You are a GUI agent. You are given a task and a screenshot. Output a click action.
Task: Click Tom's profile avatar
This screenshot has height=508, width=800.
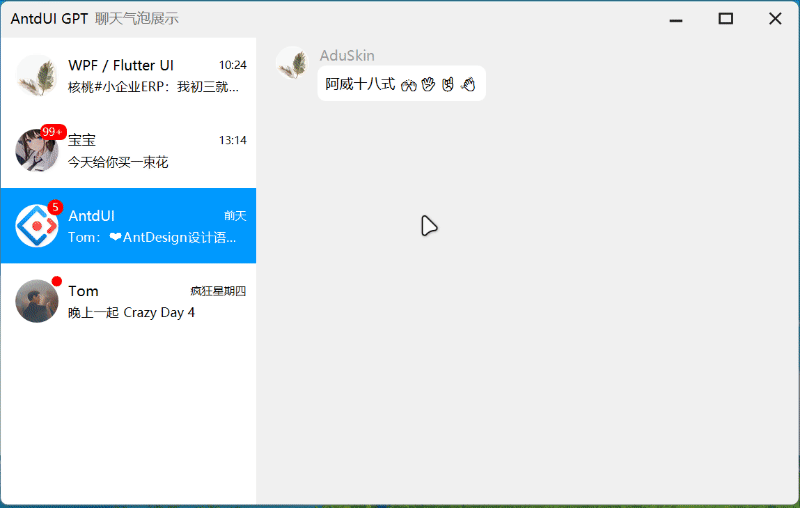click(x=37, y=301)
